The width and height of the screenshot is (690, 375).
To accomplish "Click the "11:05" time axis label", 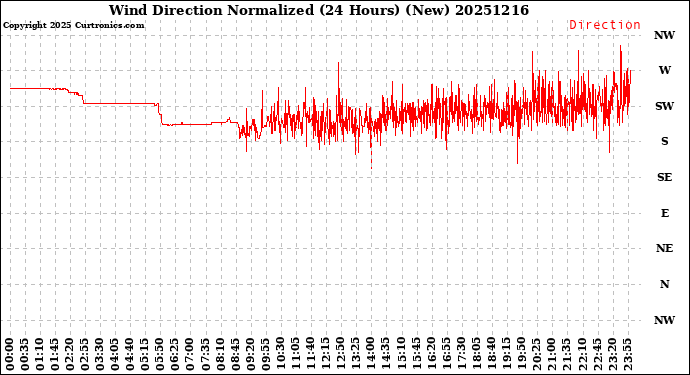I will [x=296, y=355].
